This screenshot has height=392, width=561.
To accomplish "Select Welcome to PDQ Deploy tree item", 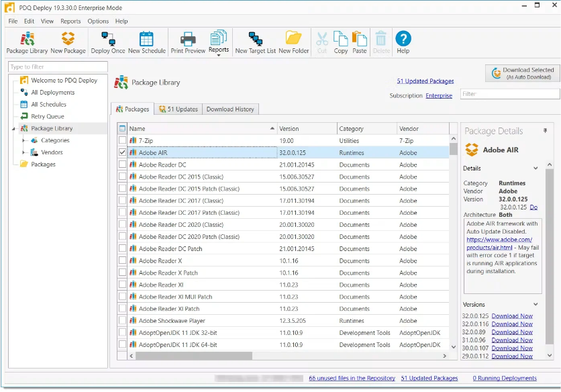I will (64, 80).
